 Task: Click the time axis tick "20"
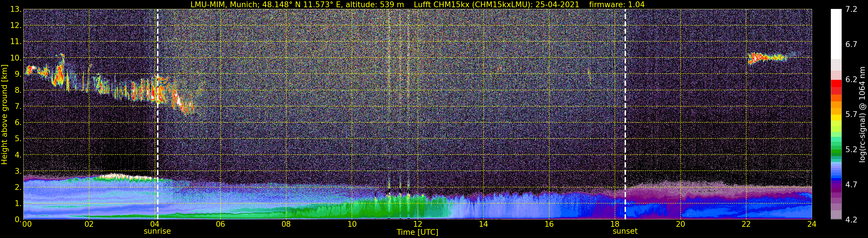pos(680,224)
